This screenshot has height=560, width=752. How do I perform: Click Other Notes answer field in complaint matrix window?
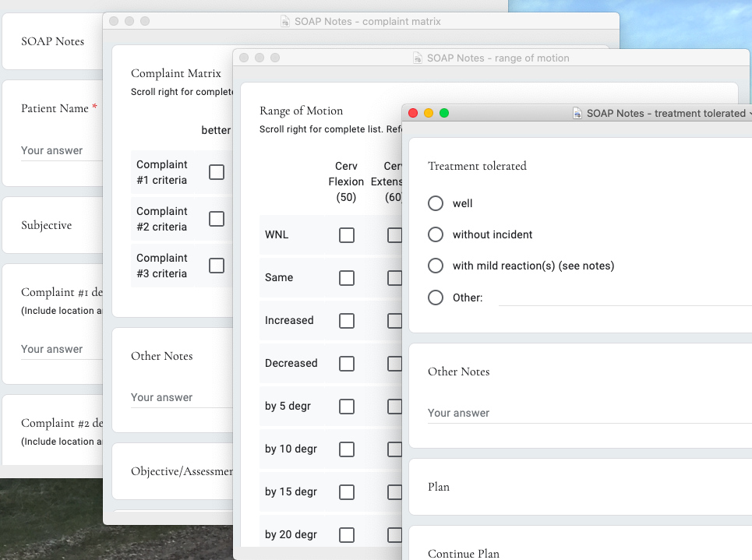point(182,397)
